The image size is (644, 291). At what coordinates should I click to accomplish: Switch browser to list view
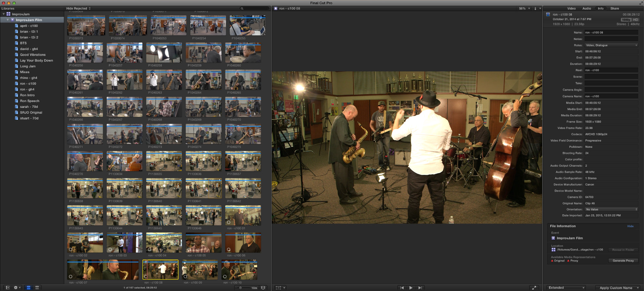point(37,288)
